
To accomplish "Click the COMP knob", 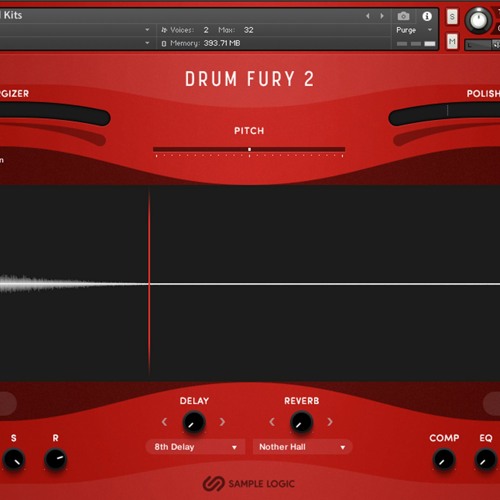I will point(444,460).
